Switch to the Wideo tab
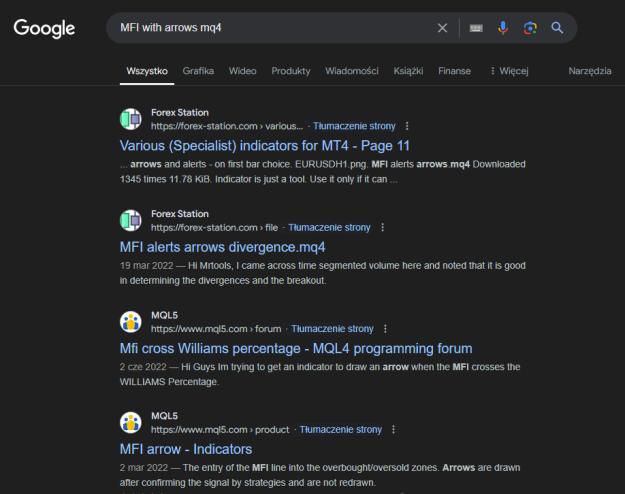This screenshot has width=625, height=494. (242, 71)
